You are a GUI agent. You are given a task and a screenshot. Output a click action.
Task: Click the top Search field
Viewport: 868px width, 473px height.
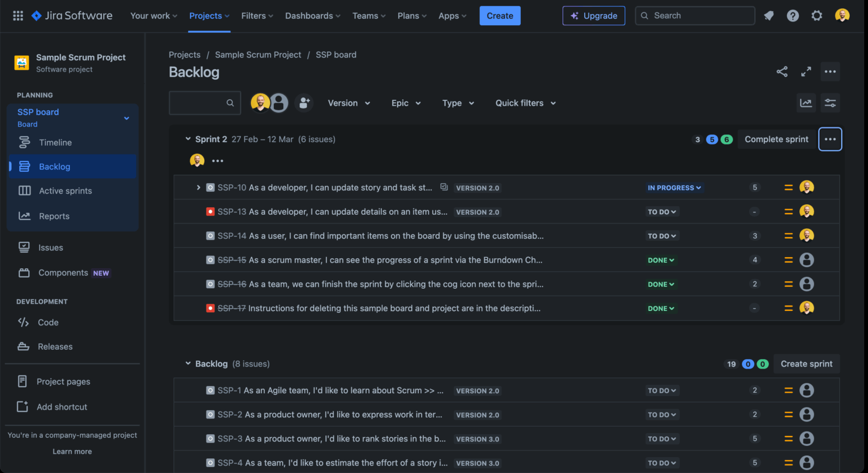point(695,16)
